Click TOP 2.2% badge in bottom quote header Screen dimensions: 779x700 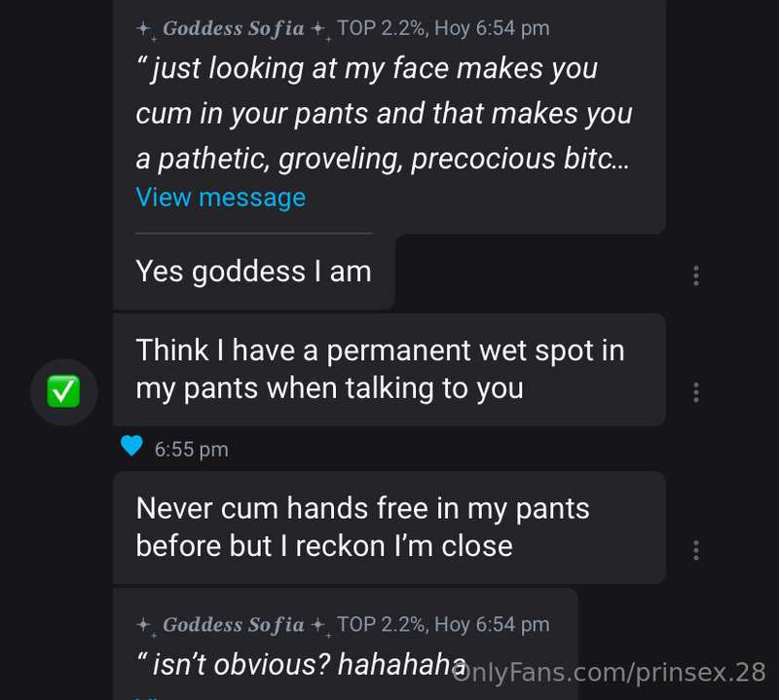[x=381, y=624]
